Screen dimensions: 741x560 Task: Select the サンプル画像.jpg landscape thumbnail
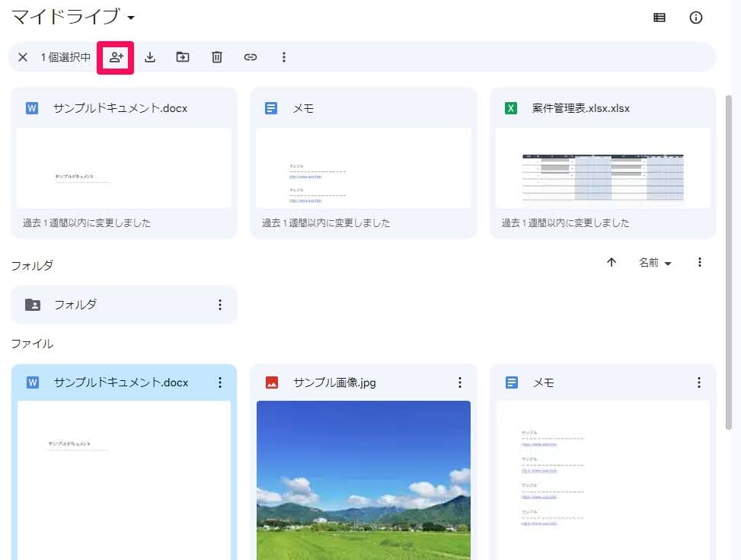point(363,480)
